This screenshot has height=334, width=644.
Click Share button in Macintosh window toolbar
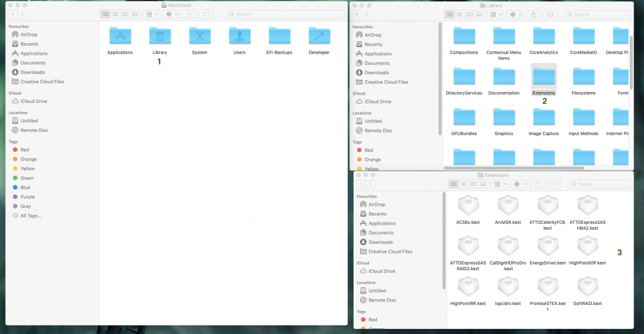click(x=189, y=14)
